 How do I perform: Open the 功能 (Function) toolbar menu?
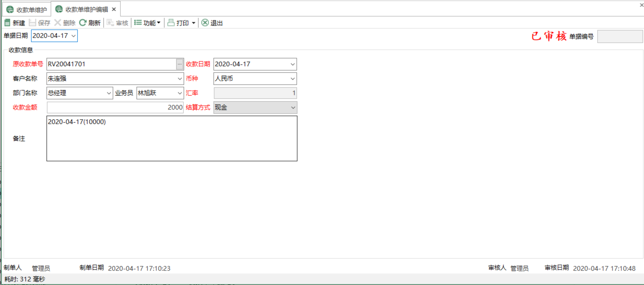[147, 23]
